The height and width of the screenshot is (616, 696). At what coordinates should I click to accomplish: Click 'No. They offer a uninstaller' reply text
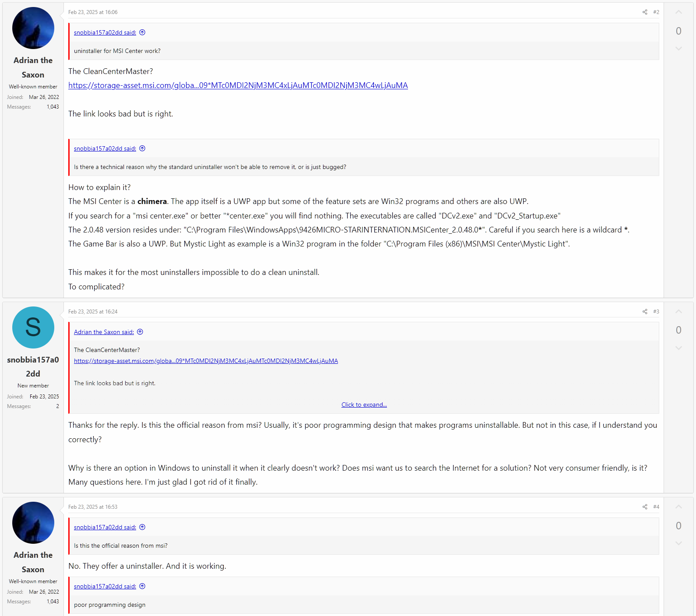point(147,566)
